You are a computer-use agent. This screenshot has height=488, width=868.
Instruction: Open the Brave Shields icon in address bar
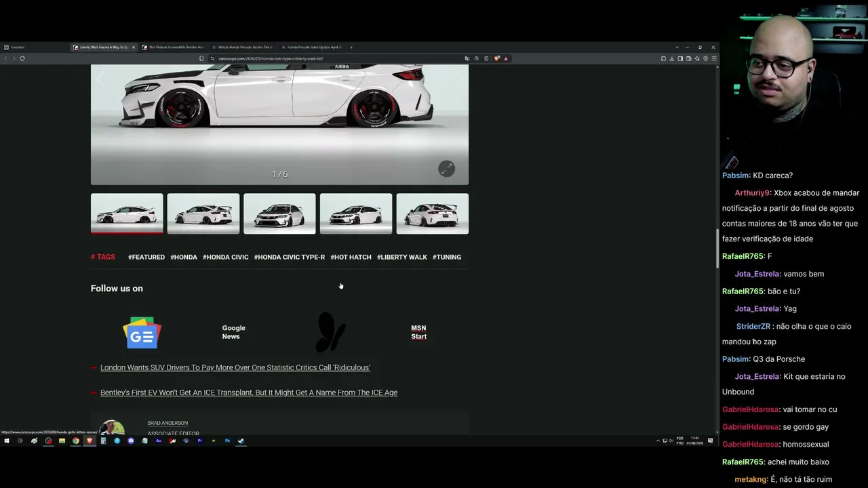click(497, 58)
